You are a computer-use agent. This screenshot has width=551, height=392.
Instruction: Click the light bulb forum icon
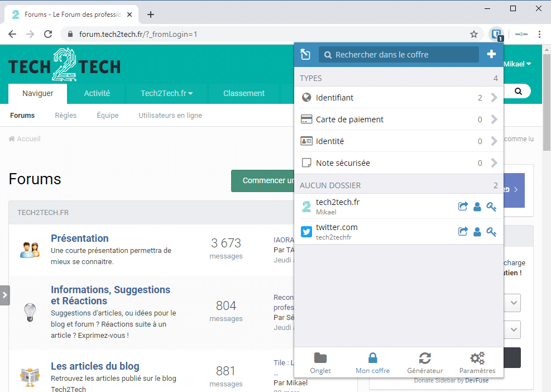click(30, 313)
